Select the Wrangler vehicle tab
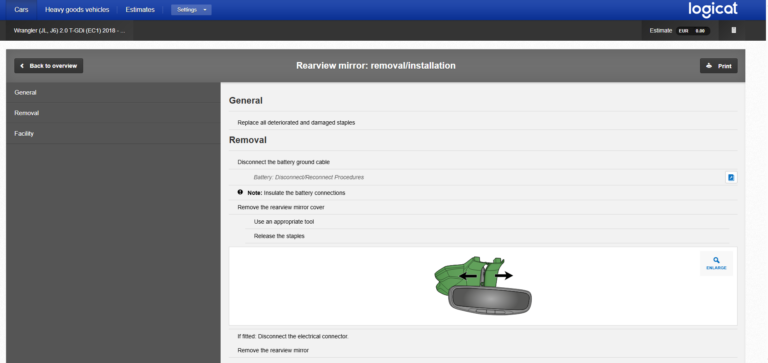Screen dimensions: 768x363 click(70, 30)
